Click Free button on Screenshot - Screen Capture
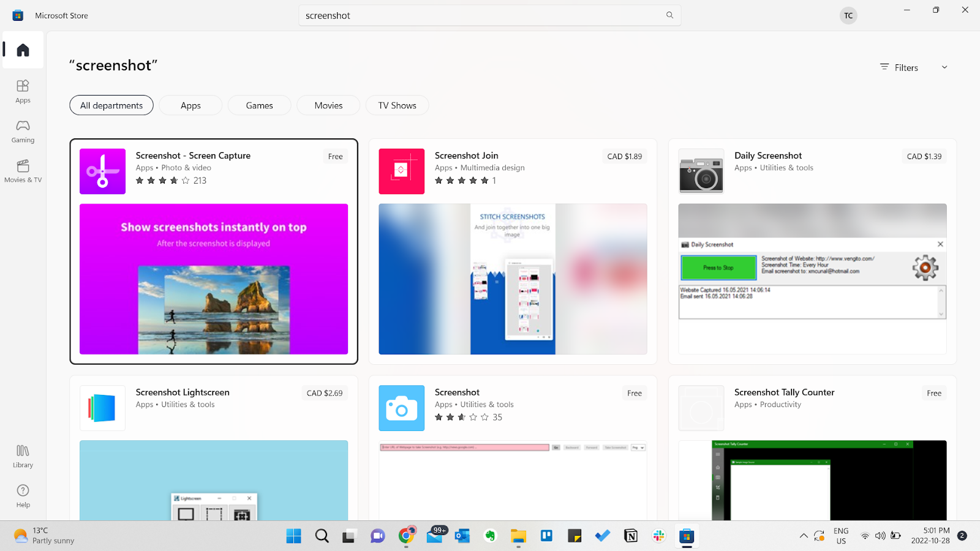 335,157
